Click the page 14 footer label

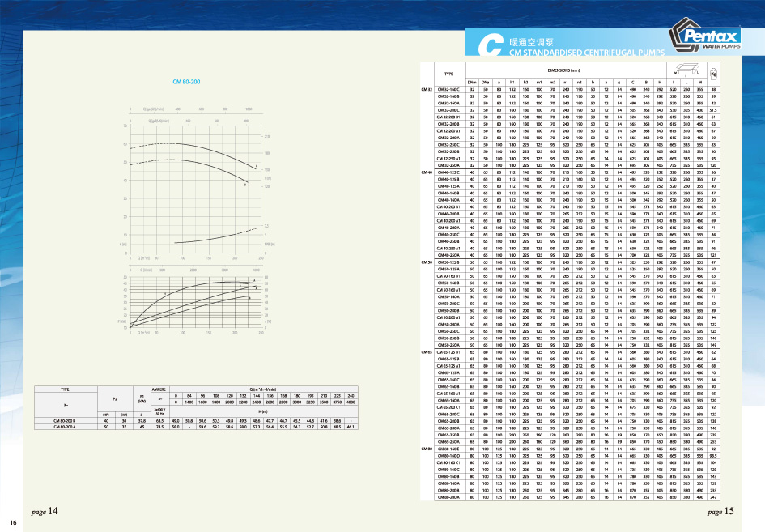point(45,512)
